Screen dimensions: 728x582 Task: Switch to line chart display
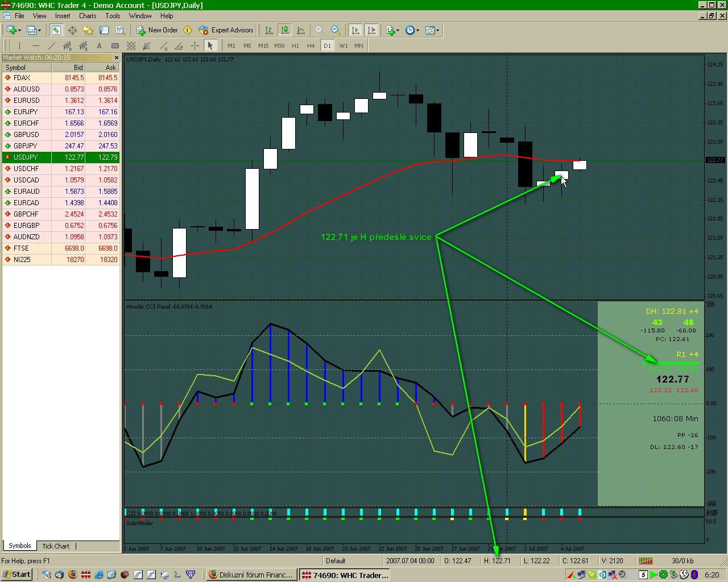[x=301, y=30]
